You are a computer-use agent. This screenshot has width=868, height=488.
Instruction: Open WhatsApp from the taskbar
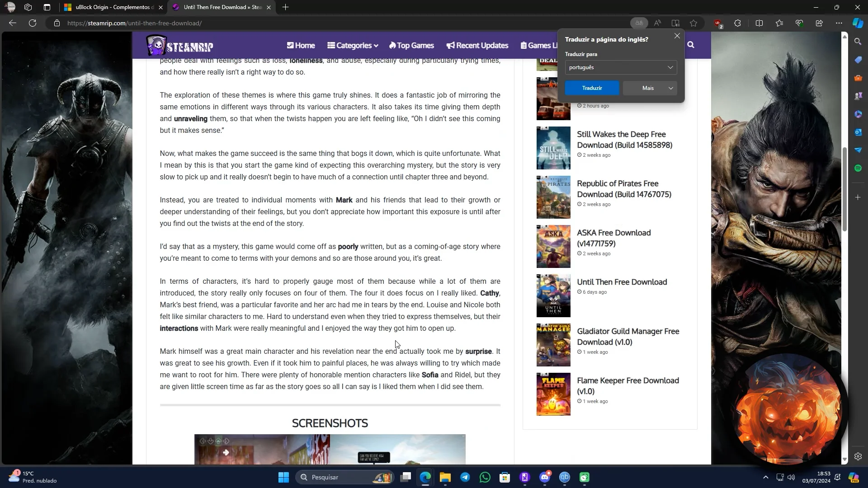point(485,477)
